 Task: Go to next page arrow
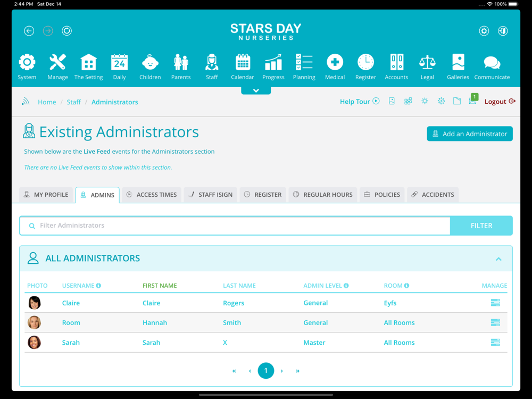tap(281, 371)
